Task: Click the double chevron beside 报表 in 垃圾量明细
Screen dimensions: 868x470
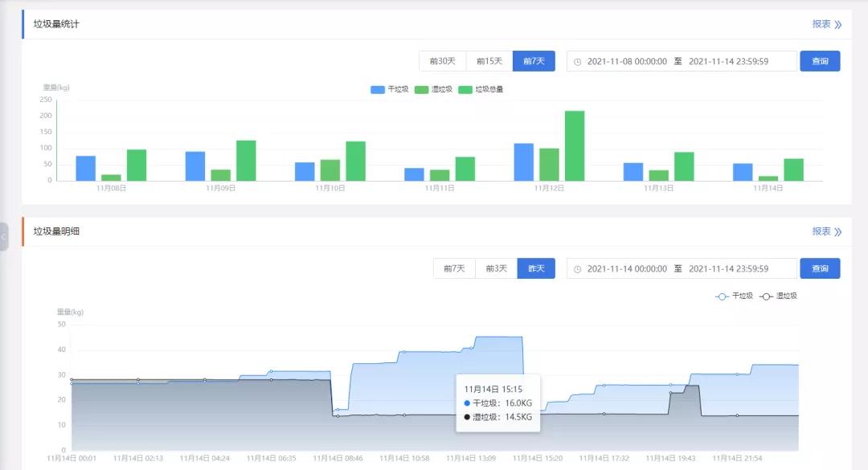Action: pos(838,231)
